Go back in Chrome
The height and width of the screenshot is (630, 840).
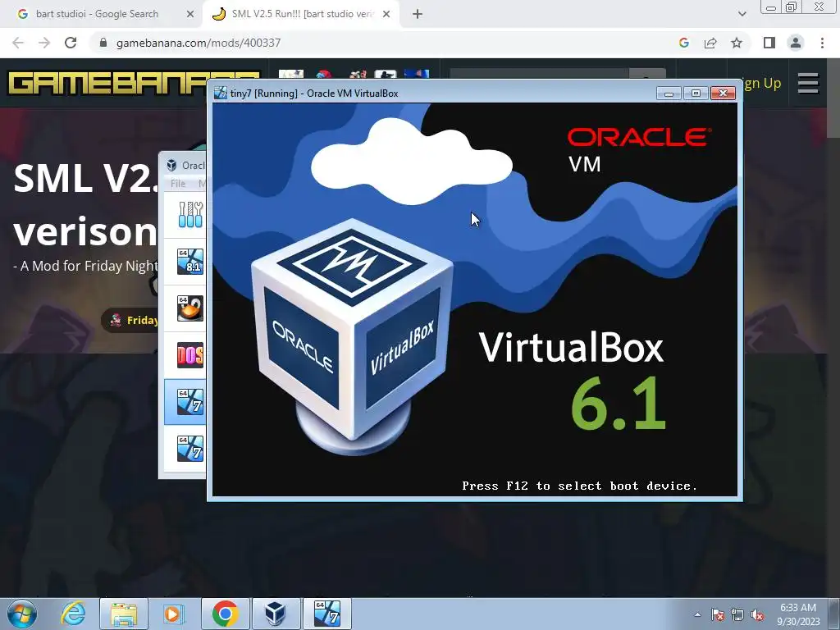(18, 43)
